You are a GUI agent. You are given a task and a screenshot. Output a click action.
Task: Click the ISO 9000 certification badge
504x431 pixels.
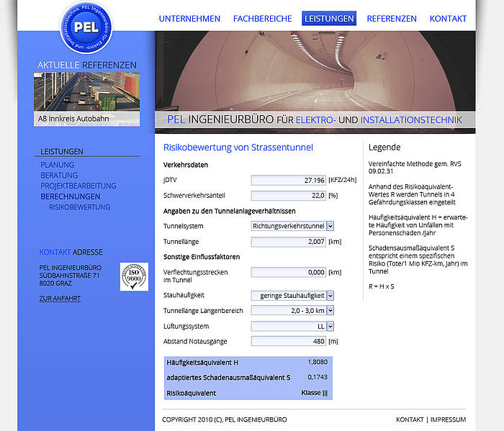click(134, 276)
